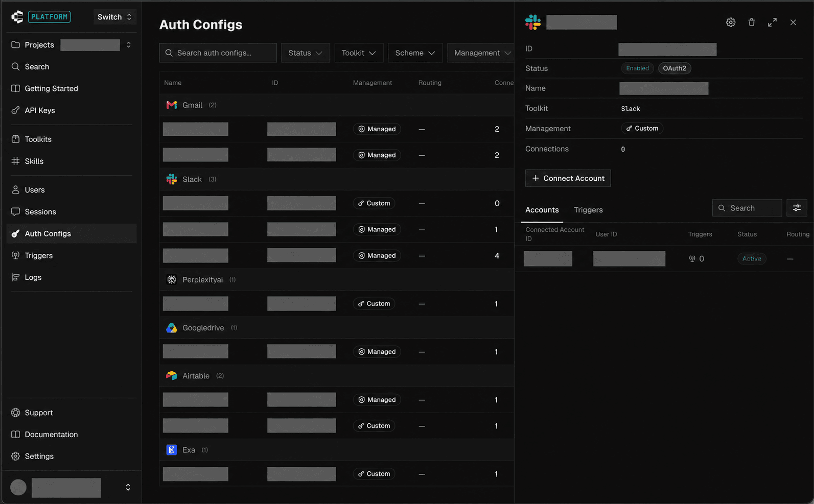814x504 pixels.
Task: Click the Custom badge in Perplexityai row
Action: 374,304
